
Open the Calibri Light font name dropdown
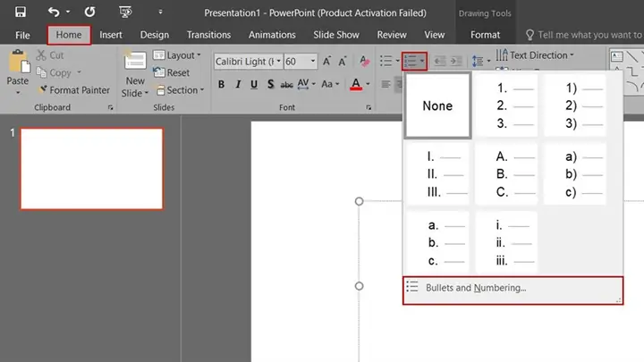246,62
